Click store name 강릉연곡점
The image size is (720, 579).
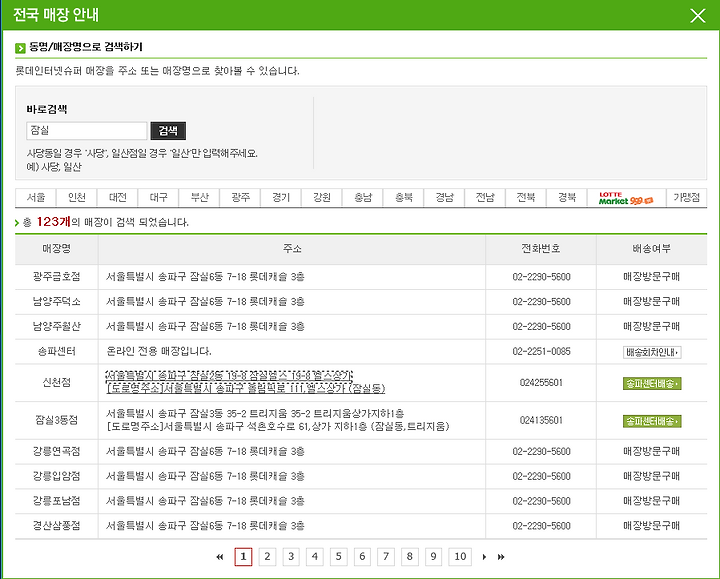56,451
